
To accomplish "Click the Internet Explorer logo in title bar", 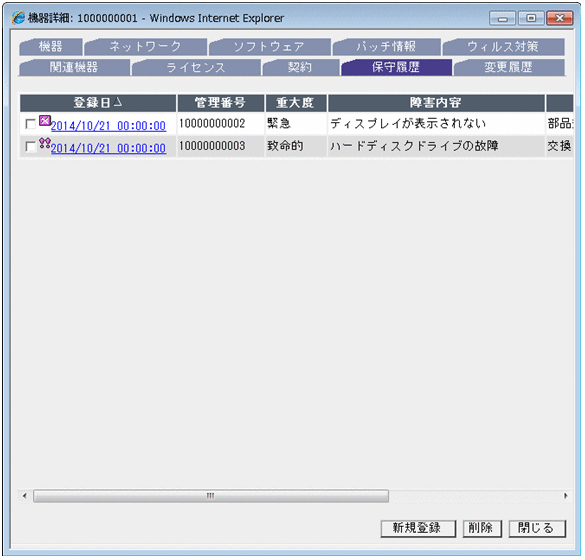I will (18, 18).
